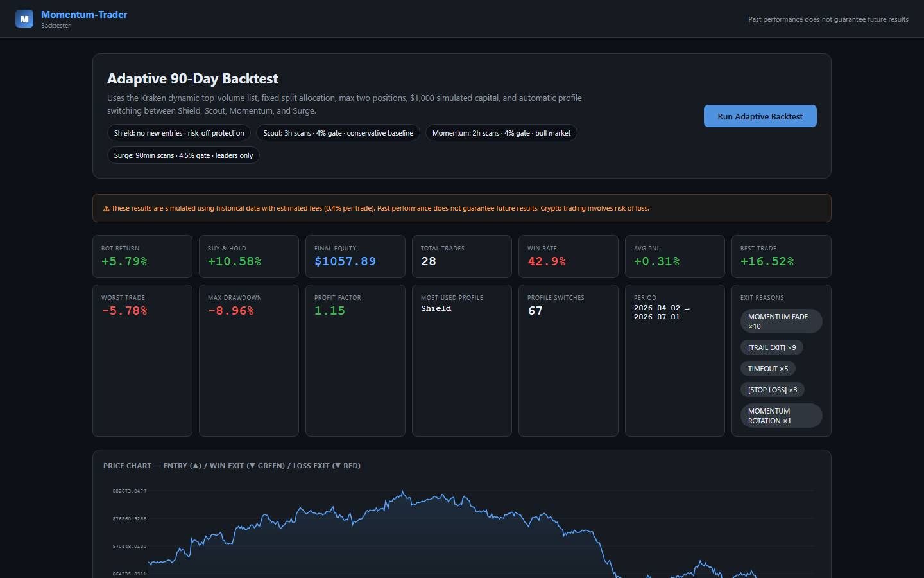The height and width of the screenshot is (578, 924).
Task: Click the EXIT REASONS label
Action: pos(762,298)
